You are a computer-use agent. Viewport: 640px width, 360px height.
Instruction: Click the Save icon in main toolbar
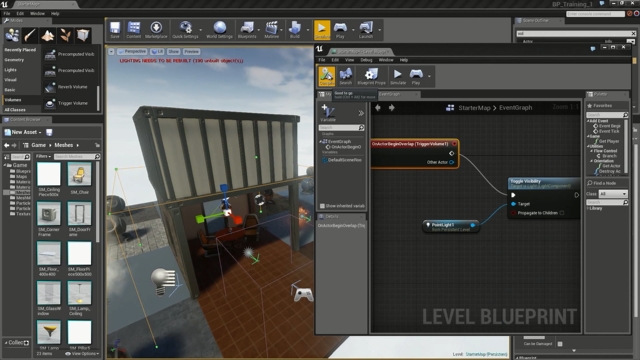(x=115, y=30)
